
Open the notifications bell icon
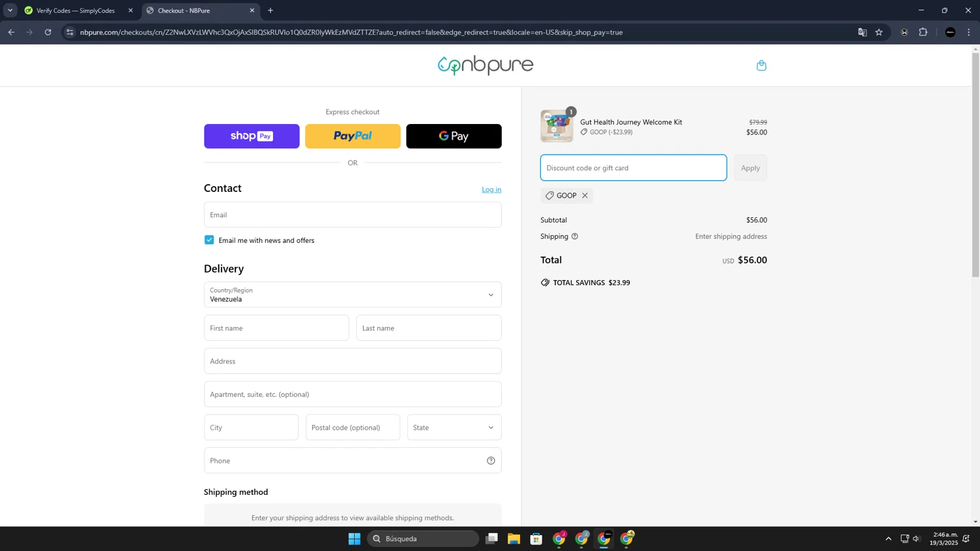coord(966,539)
